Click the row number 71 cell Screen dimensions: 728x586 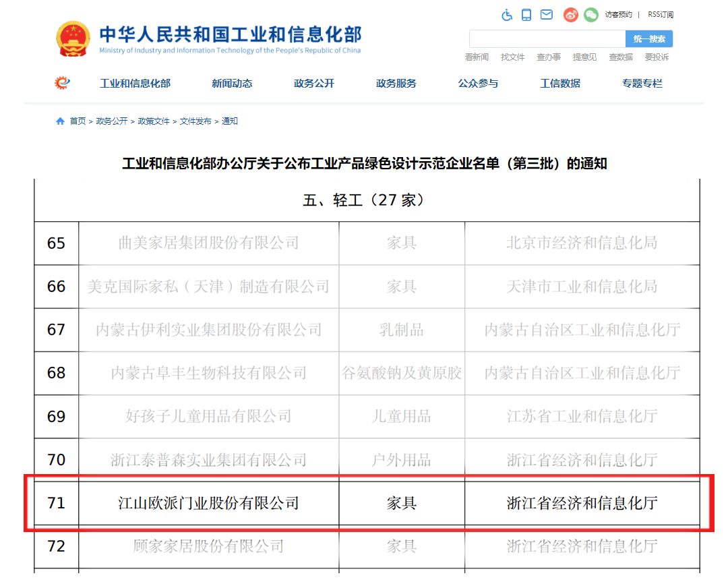[x=56, y=503]
